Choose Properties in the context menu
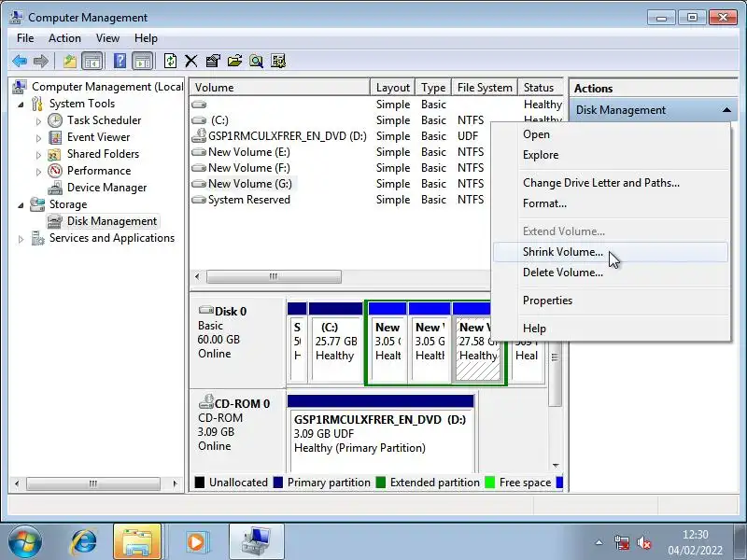The width and height of the screenshot is (747, 560). [x=611, y=301]
